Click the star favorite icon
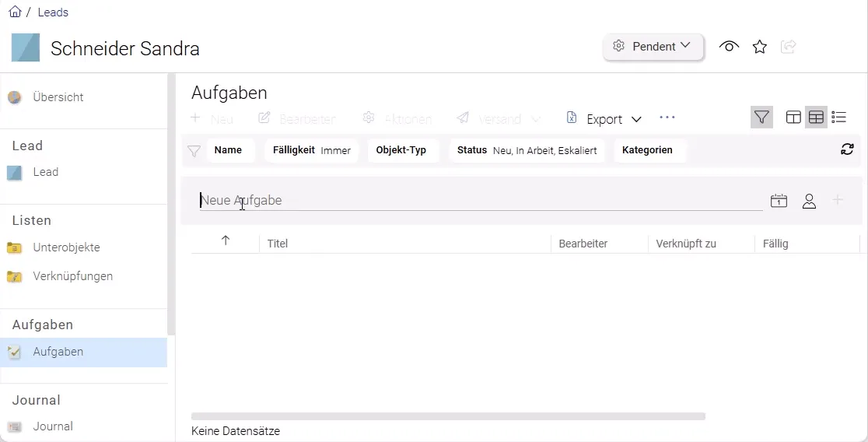Viewport: 868px width, 442px height. point(760,47)
